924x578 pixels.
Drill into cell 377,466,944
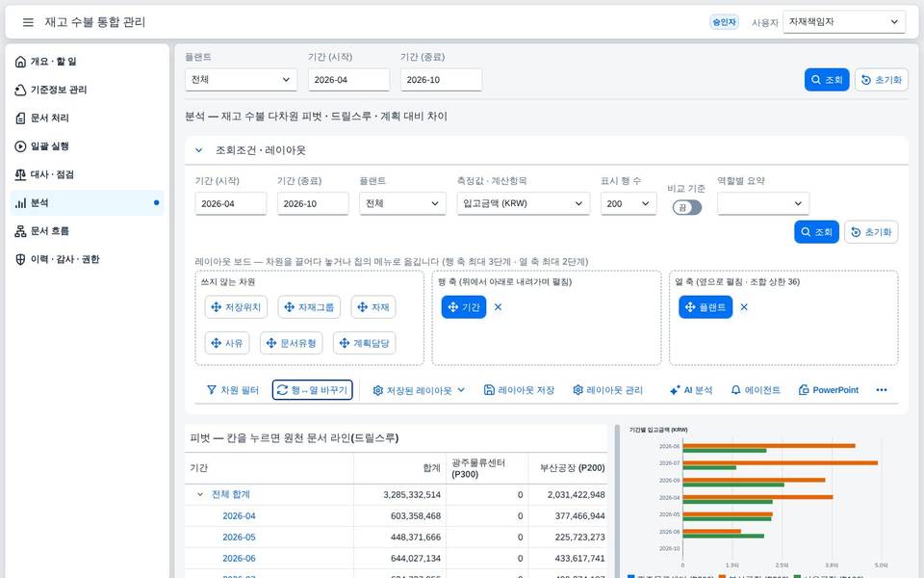pos(568,516)
